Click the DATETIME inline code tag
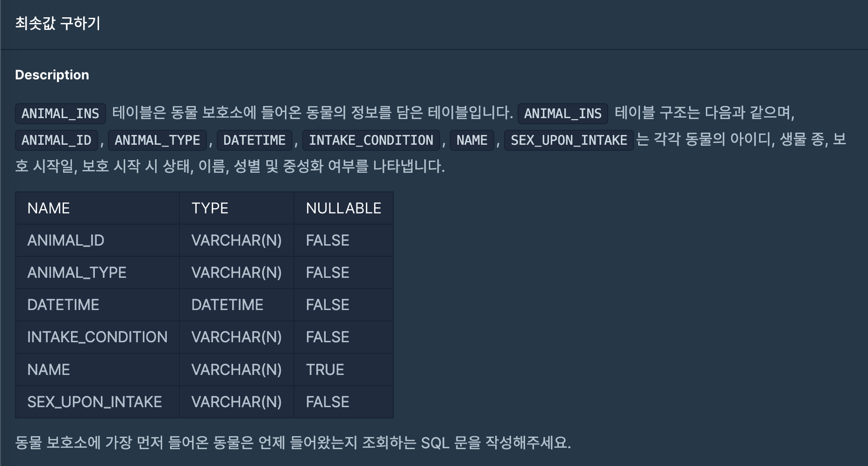The width and height of the screenshot is (868, 466). 254,140
